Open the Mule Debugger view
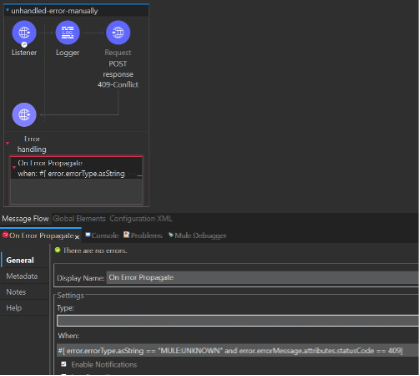This screenshot has height=376, width=420. coord(197,235)
